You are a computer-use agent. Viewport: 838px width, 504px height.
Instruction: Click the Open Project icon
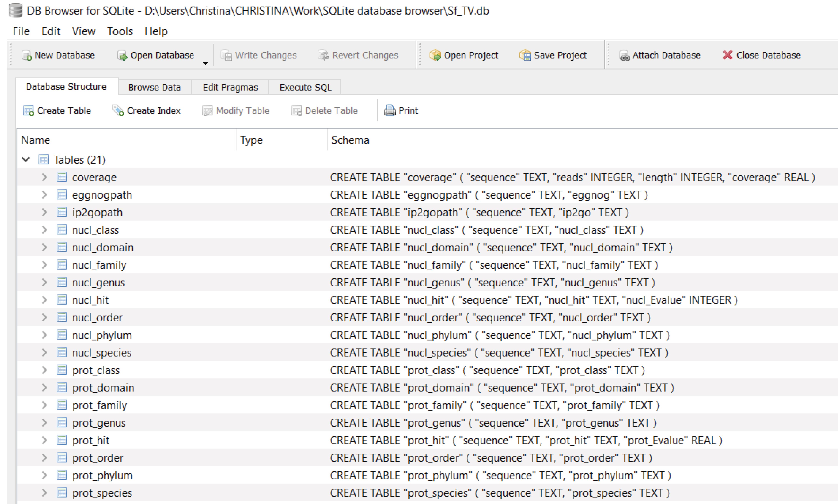tap(435, 55)
